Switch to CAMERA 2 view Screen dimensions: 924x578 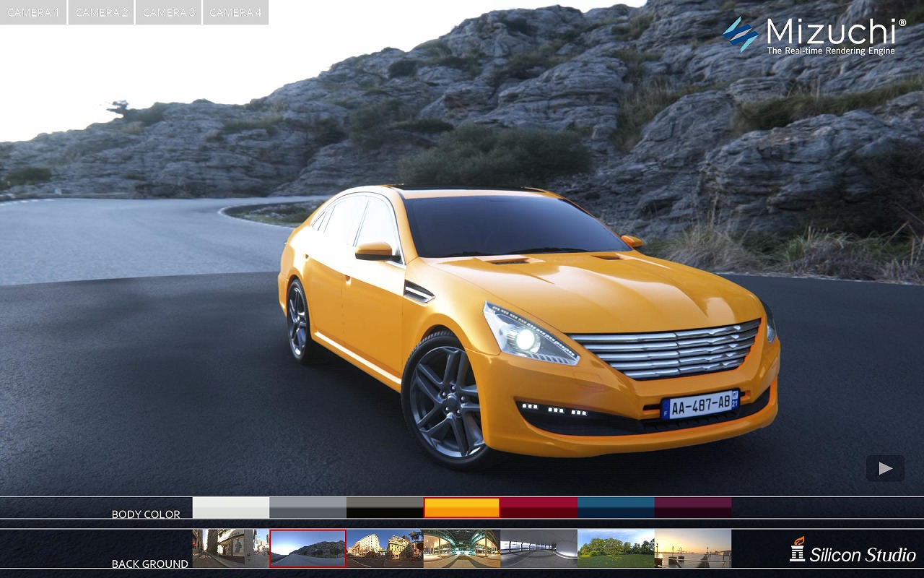101,12
